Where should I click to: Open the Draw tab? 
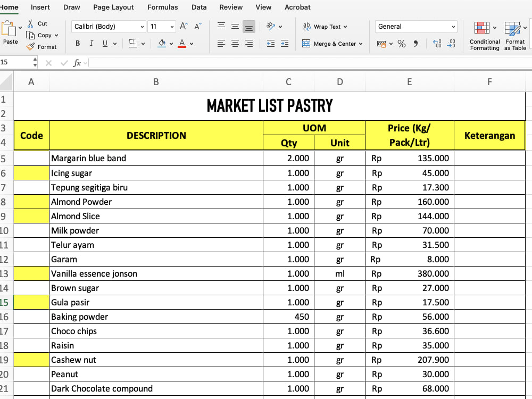(72, 7)
